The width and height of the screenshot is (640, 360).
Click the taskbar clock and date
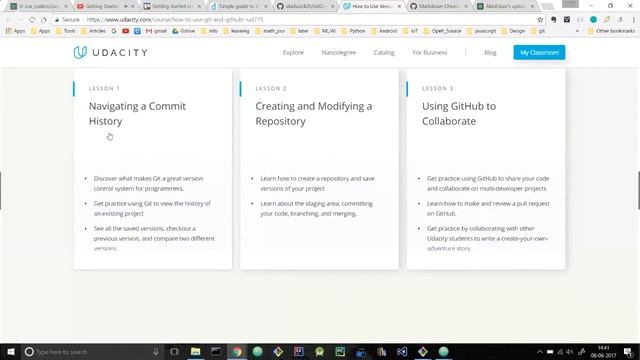(x=603, y=351)
